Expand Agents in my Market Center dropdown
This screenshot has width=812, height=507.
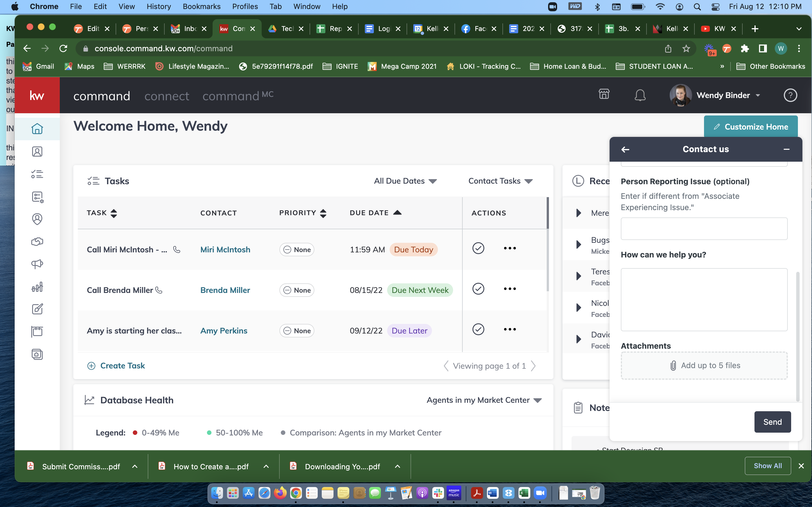tap(484, 400)
